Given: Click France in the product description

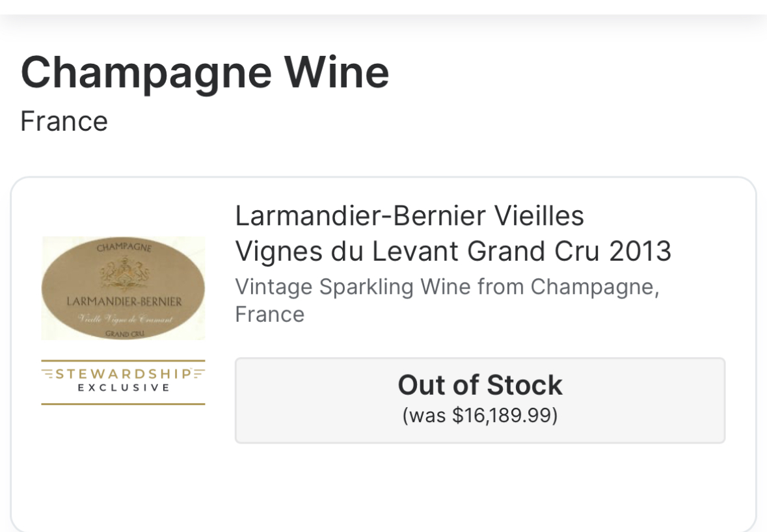Looking at the screenshot, I should 270,314.
